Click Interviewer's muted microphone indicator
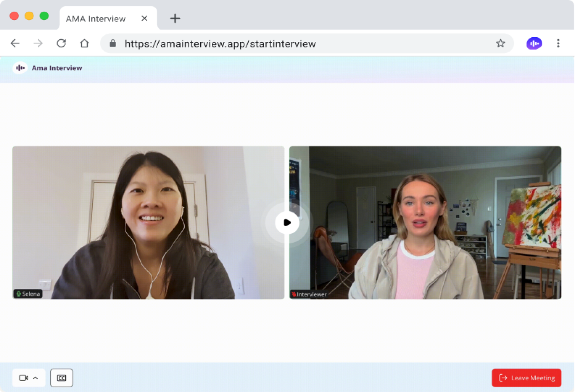 [x=294, y=294]
